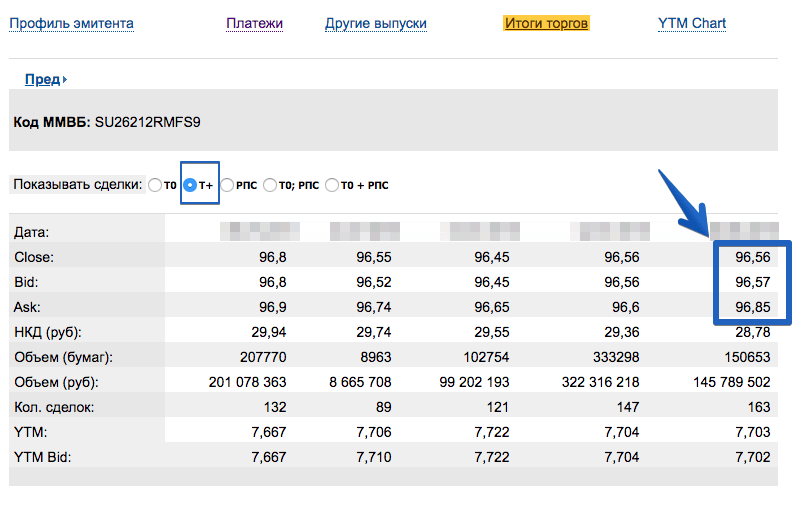The image size is (801, 512).
Task: Click the Кол. сделок row label
Action: (54, 408)
